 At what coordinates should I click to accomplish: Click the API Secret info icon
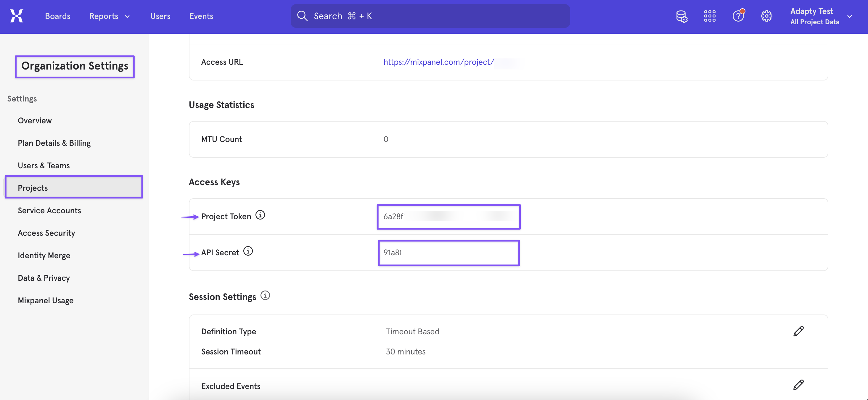pos(248,251)
